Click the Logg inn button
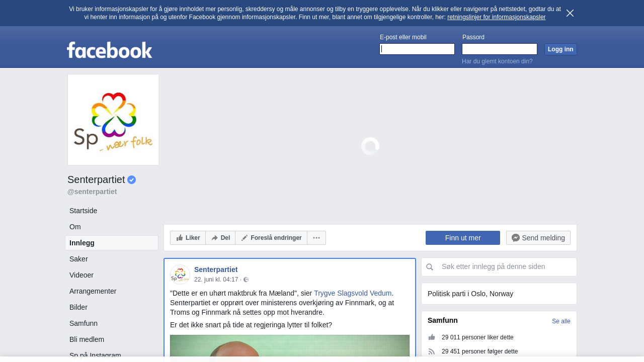Image resolution: width=644 pixels, height=362 pixels. [x=560, y=49]
